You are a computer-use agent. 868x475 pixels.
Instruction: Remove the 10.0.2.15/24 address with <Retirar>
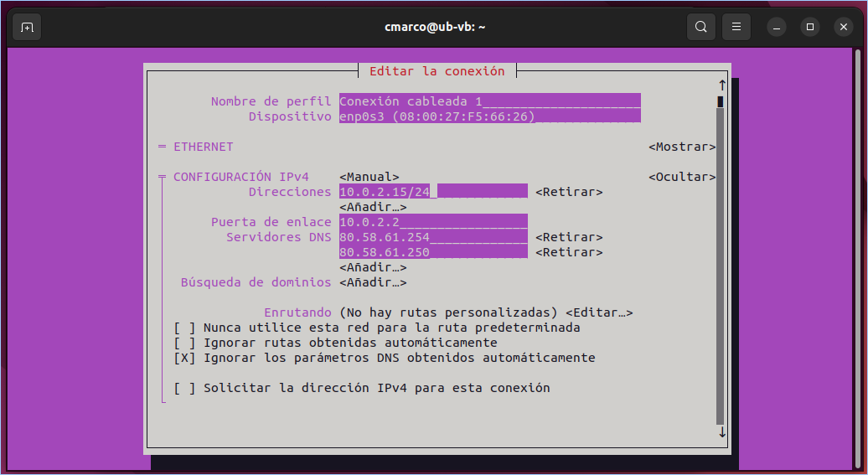click(x=569, y=192)
